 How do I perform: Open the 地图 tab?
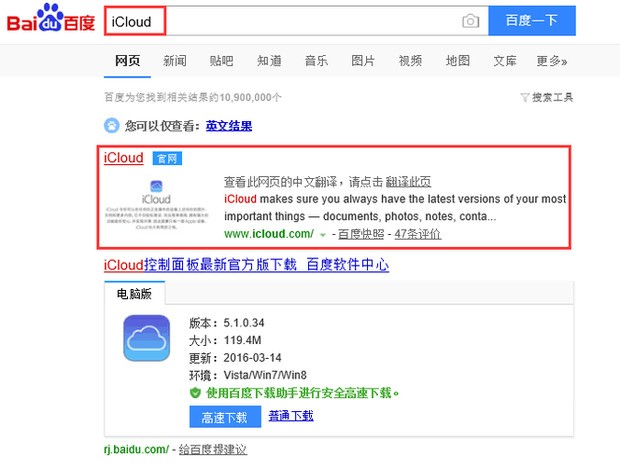pyautogui.click(x=458, y=61)
